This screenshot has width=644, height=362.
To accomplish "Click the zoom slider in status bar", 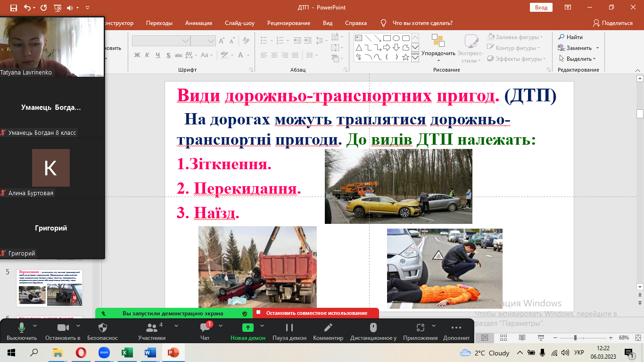I will [575, 338].
